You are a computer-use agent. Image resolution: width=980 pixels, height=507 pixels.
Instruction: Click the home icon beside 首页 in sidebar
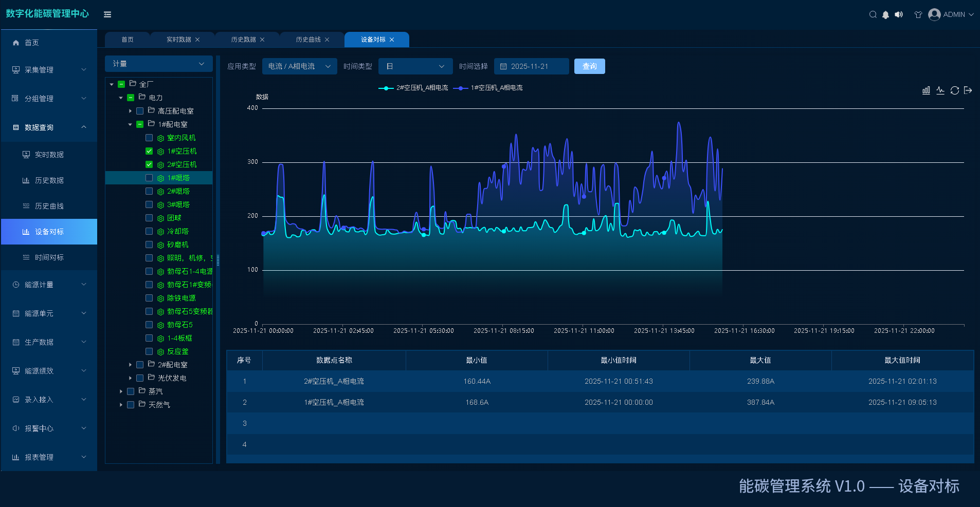point(16,43)
